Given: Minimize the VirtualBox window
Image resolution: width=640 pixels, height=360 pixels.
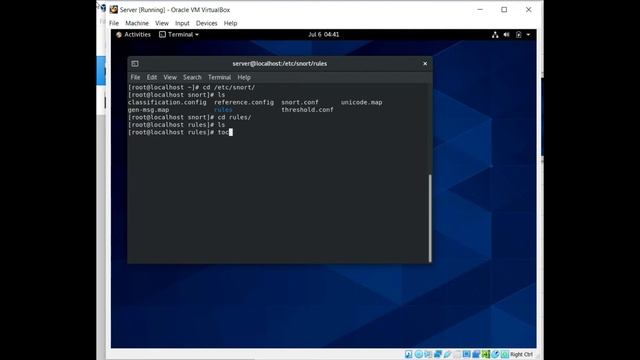Looking at the screenshot, I should tap(480, 9).
